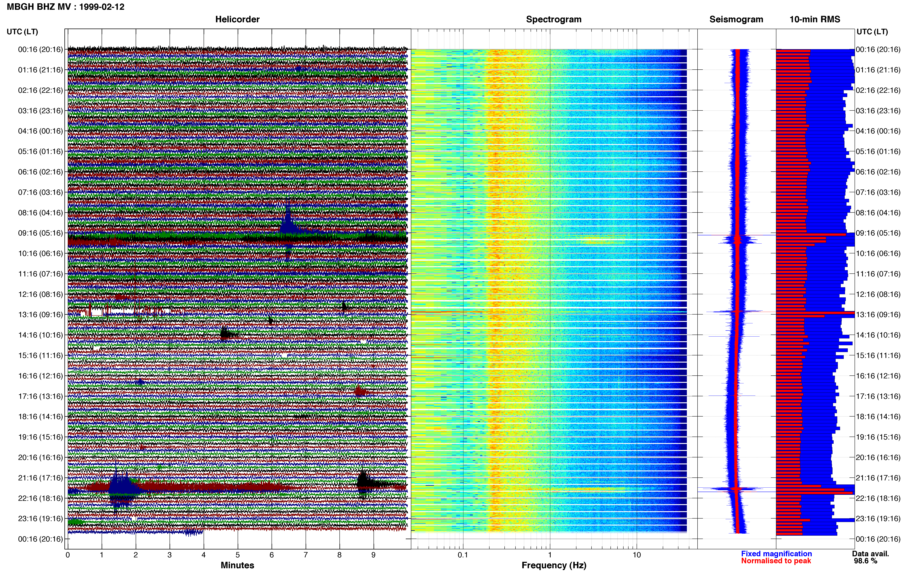Image resolution: width=924 pixels, height=578 pixels.
Task: Click left time label '00:16 (20:16)' at top
Action: click(x=40, y=49)
